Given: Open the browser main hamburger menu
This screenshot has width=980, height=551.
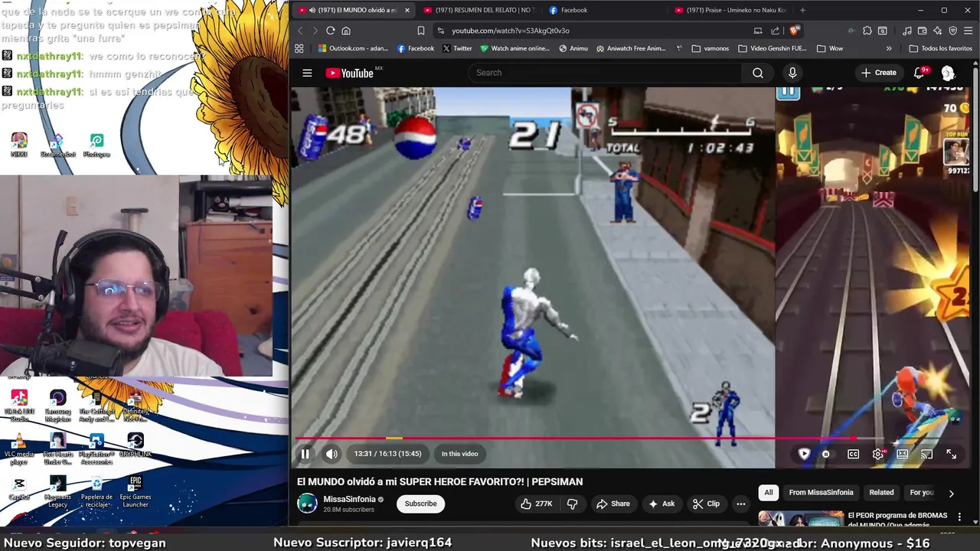Looking at the screenshot, I should [x=969, y=31].
